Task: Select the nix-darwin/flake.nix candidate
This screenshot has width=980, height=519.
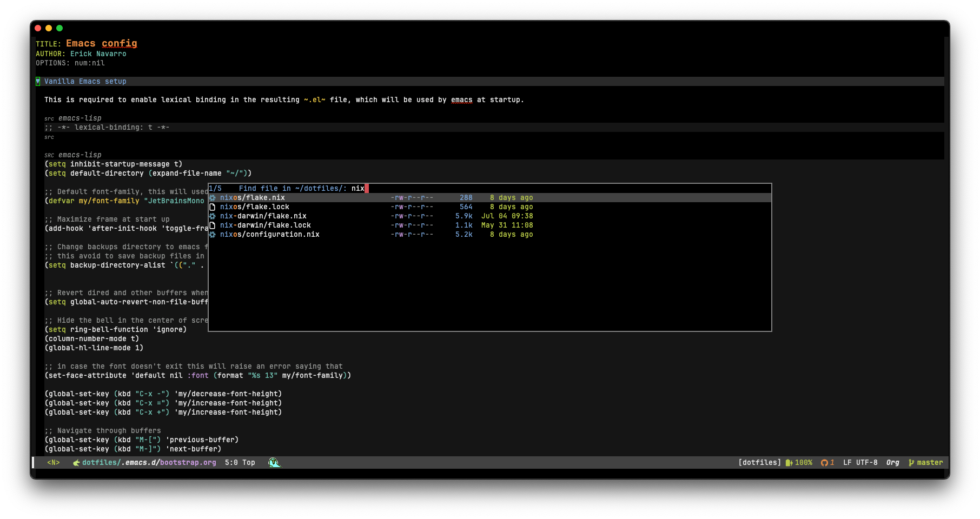Action: pos(490,216)
